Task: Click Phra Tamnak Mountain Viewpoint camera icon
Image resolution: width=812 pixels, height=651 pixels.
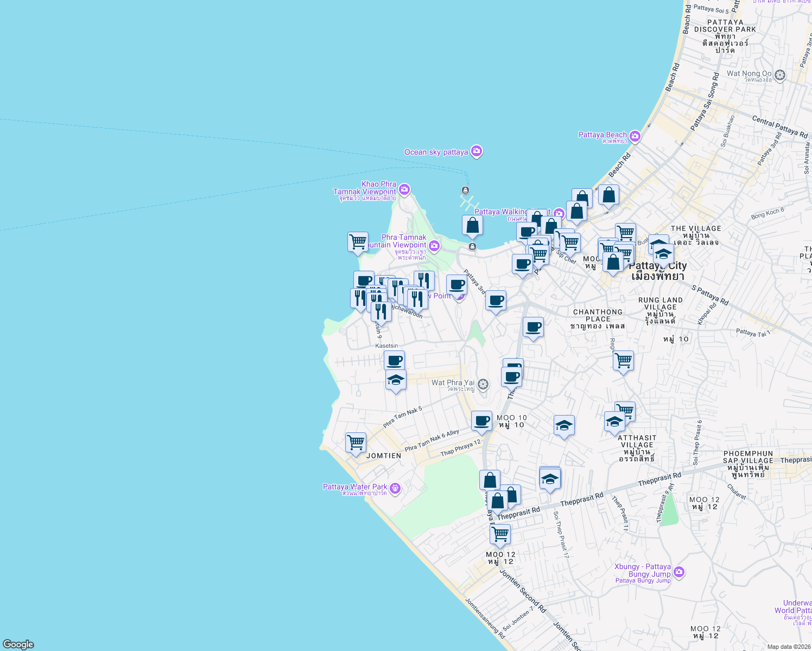Action: point(434,246)
